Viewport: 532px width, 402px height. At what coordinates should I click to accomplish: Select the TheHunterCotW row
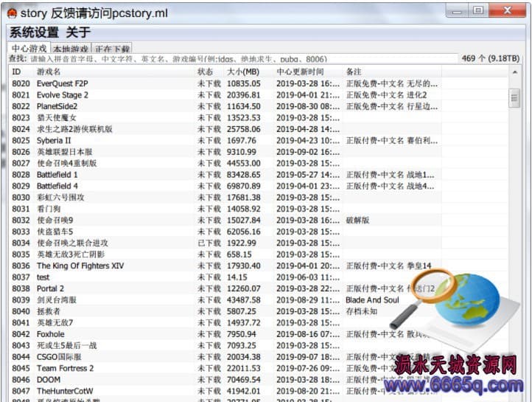pos(259,391)
